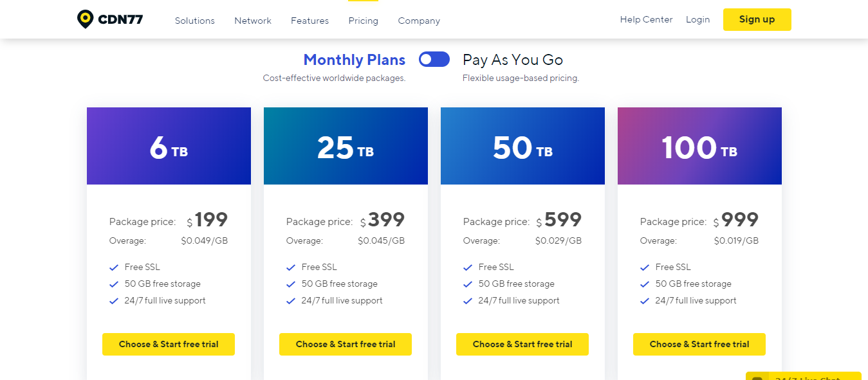868x380 pixels.
Task: Click the CDN77 logo pin icon
Action: pos(85,19)
